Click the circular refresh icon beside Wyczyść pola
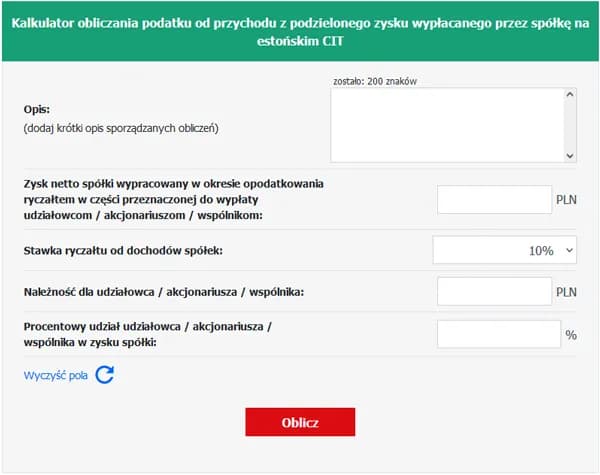 coord(105,375)
